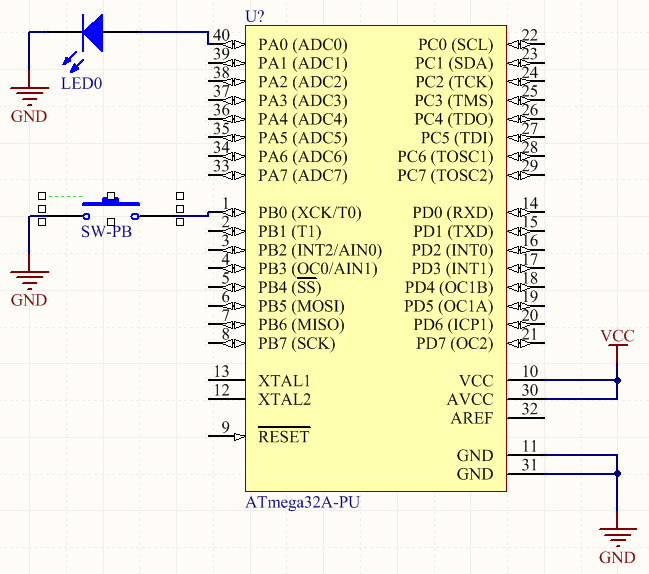649x574 pixels.
Task: Click the RESET pin label
Action: tap(284, 437)
